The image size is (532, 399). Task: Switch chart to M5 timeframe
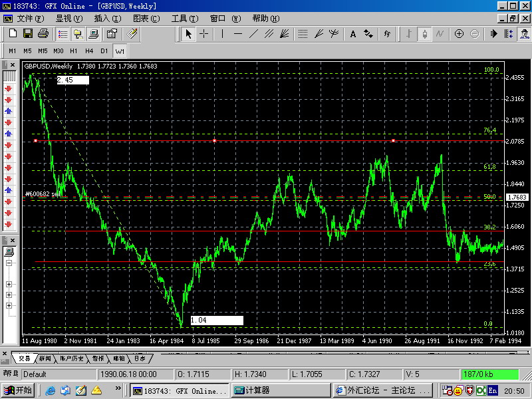pos(27,51)
